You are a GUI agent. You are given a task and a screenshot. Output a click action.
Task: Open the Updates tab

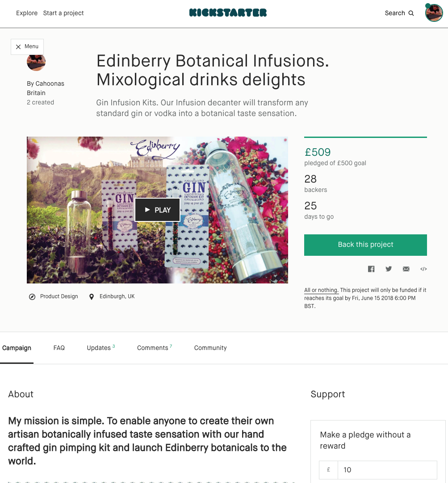[99, 348]
